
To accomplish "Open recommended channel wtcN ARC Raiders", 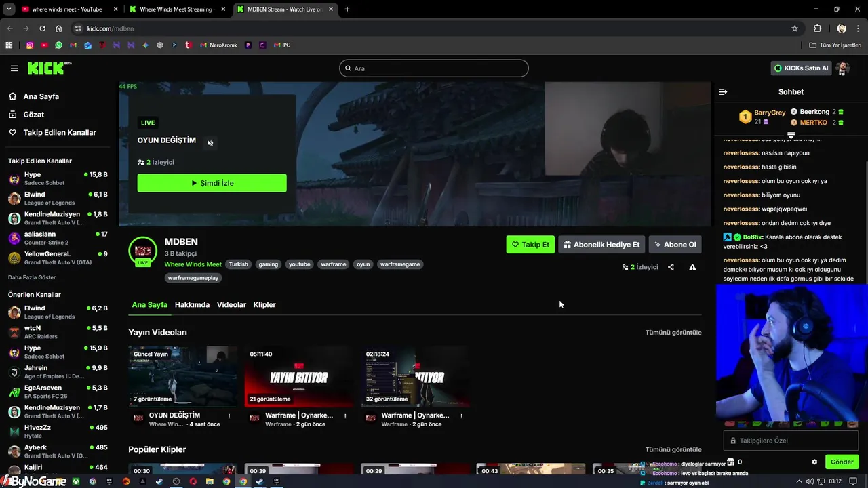I will tap(58, 332).
